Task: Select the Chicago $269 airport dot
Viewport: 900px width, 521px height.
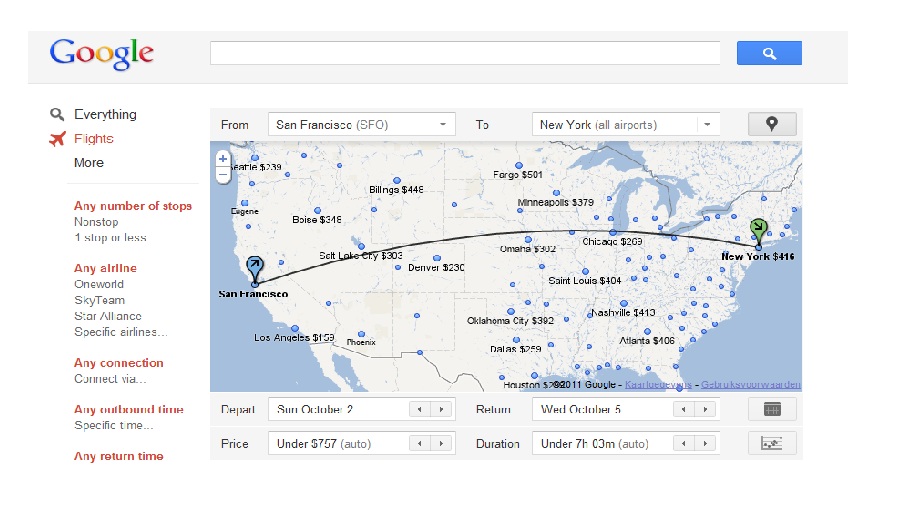Action: 613,233
